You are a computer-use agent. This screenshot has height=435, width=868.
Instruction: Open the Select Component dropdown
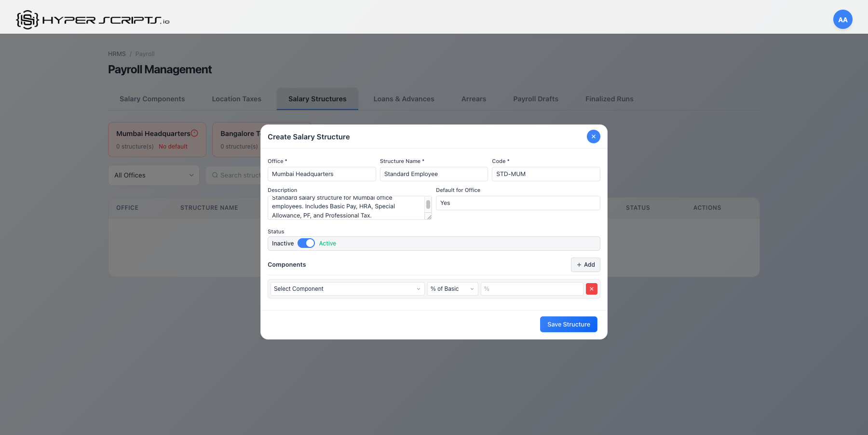point(346,288)
